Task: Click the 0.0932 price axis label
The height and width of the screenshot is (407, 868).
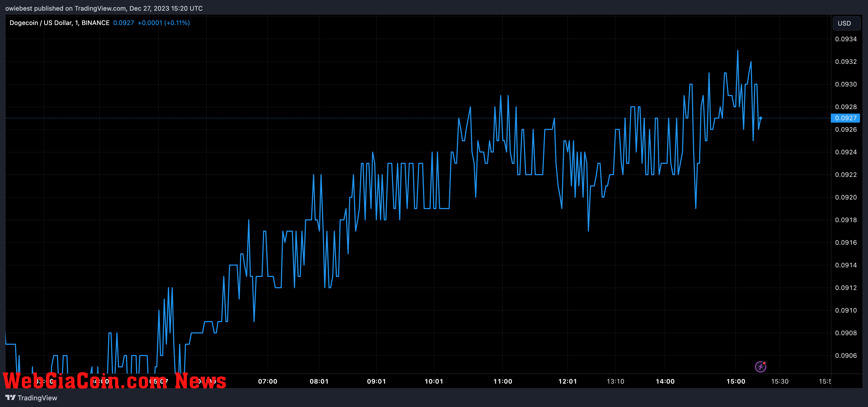Action: (846, 62)
